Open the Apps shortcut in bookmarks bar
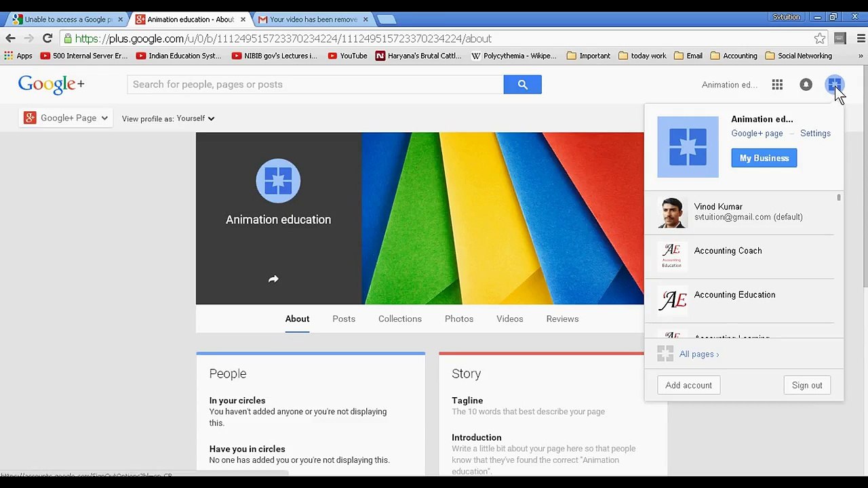 [18, 56]
